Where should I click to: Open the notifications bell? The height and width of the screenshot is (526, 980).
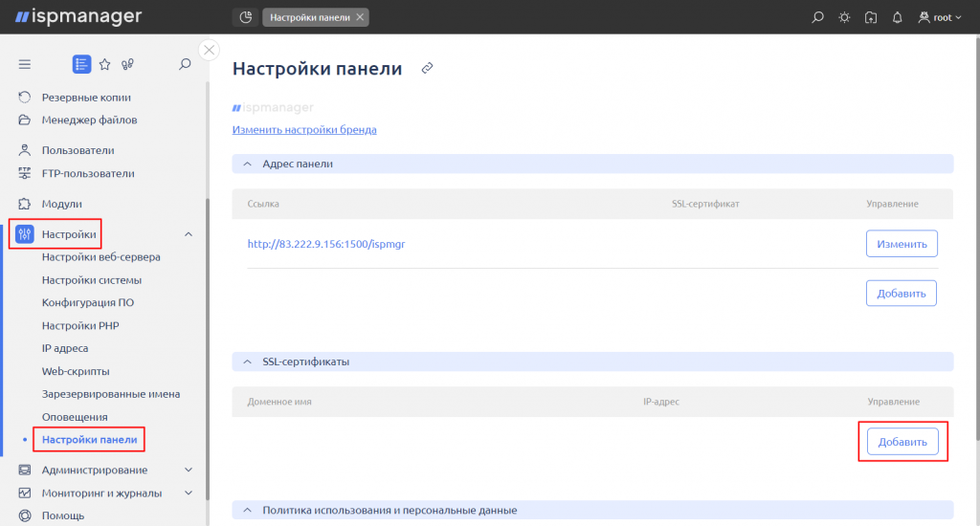tap(897, 17)
